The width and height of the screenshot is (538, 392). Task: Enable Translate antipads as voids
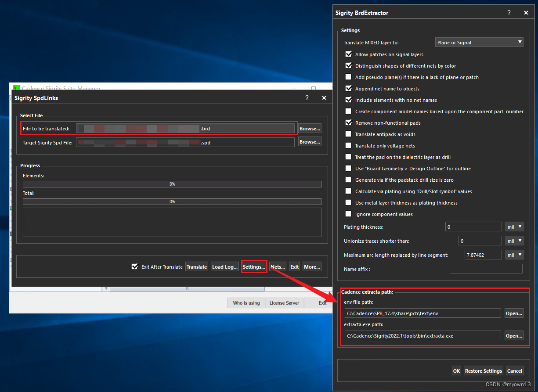pyautogui.click(x=349, y=134)
